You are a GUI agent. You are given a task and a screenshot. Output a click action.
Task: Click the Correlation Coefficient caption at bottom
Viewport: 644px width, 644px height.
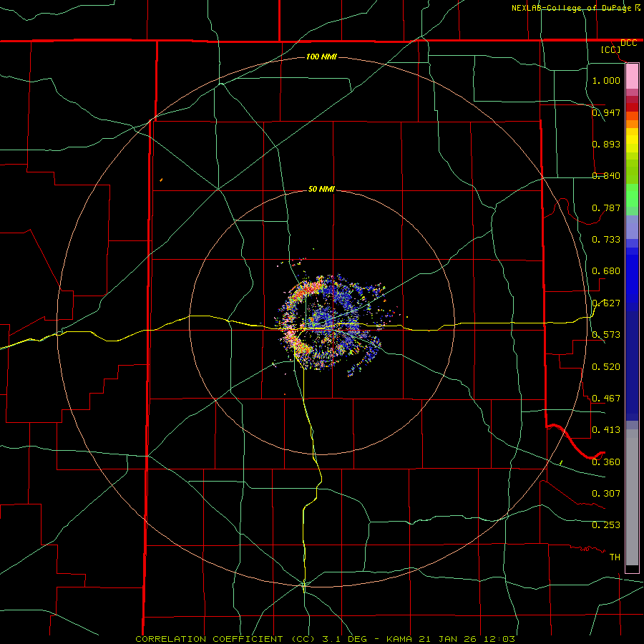click(325, 639)
